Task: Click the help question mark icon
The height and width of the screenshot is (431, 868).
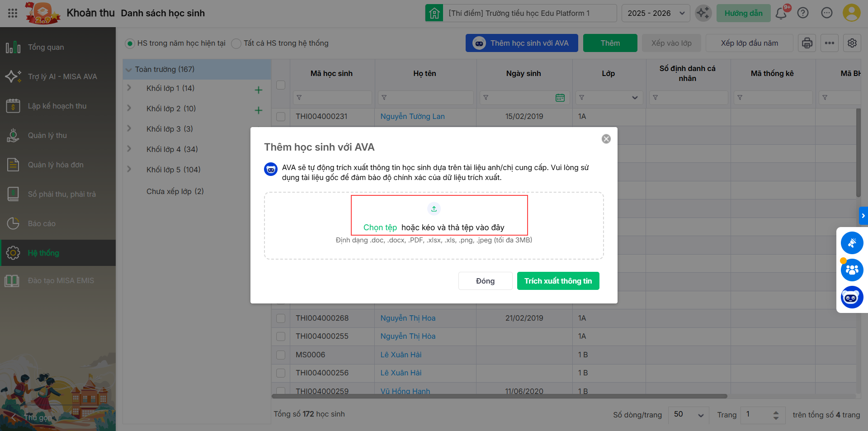Action: tap(803, 13)
